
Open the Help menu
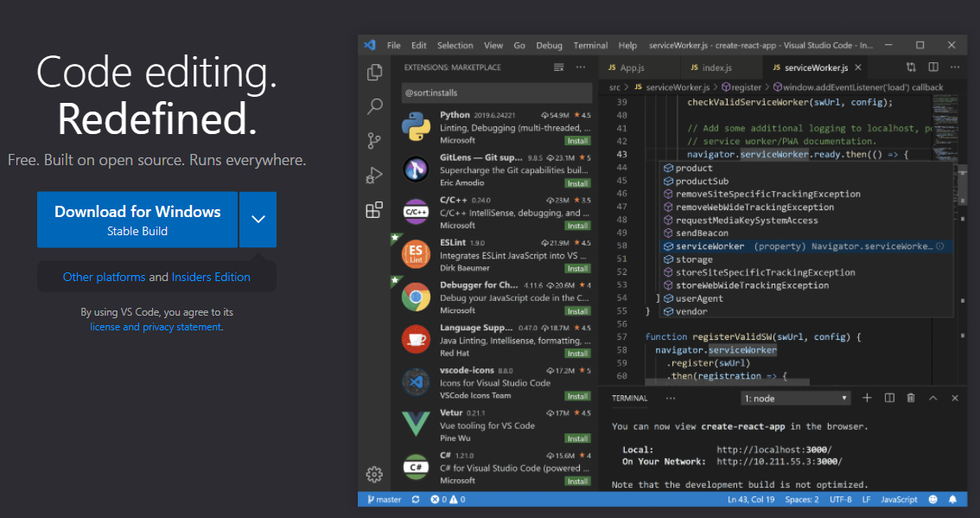(627, 45)
